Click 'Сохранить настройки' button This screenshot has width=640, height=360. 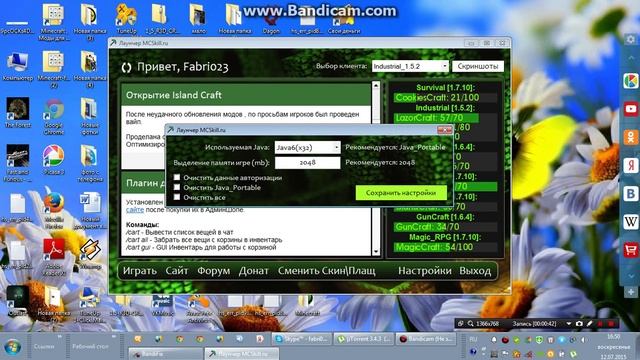pos(401,193)
